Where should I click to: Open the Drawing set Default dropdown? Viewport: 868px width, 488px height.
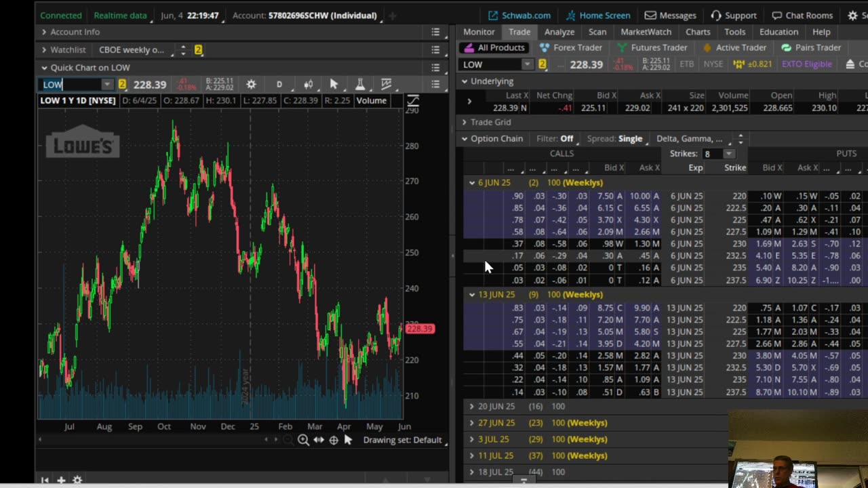click(406, 440)
